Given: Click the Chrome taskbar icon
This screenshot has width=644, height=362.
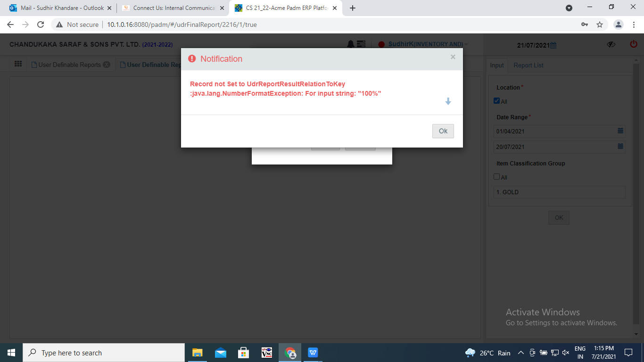Looking at the screenshot, I should [x=290, y=353].
